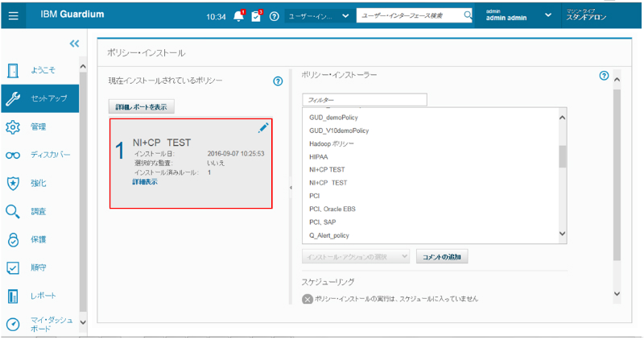Open the help question-mark icon in header
The image size is (644, 340).
274,16
